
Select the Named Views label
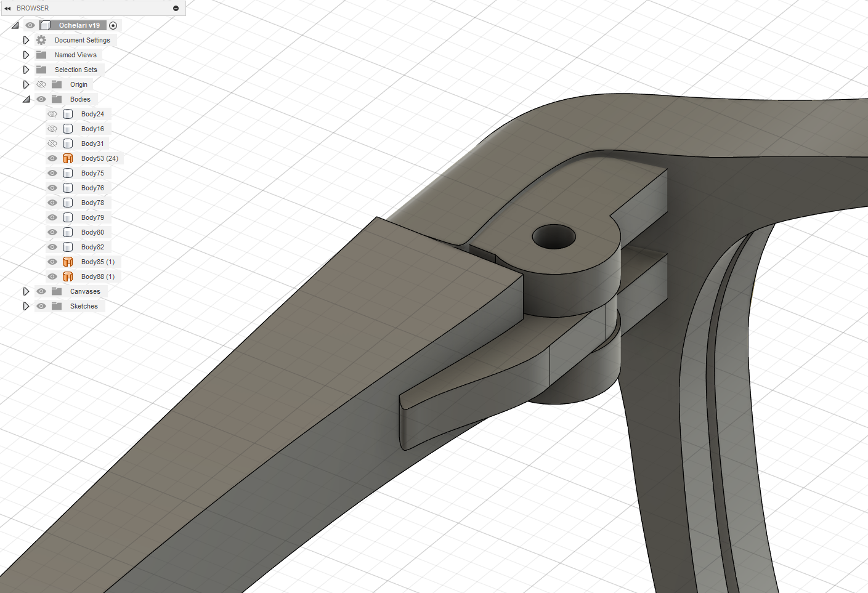[76, 55]
